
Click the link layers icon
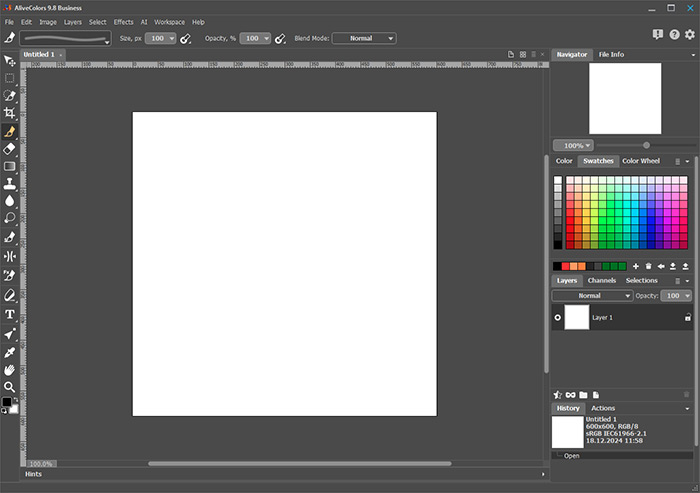[x=571, y=395]
